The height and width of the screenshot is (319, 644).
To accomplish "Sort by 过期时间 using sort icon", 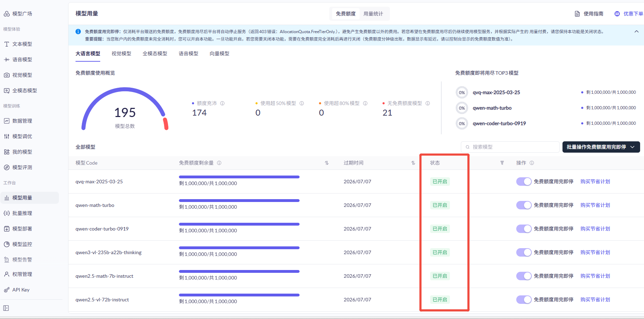I will 413,163.
